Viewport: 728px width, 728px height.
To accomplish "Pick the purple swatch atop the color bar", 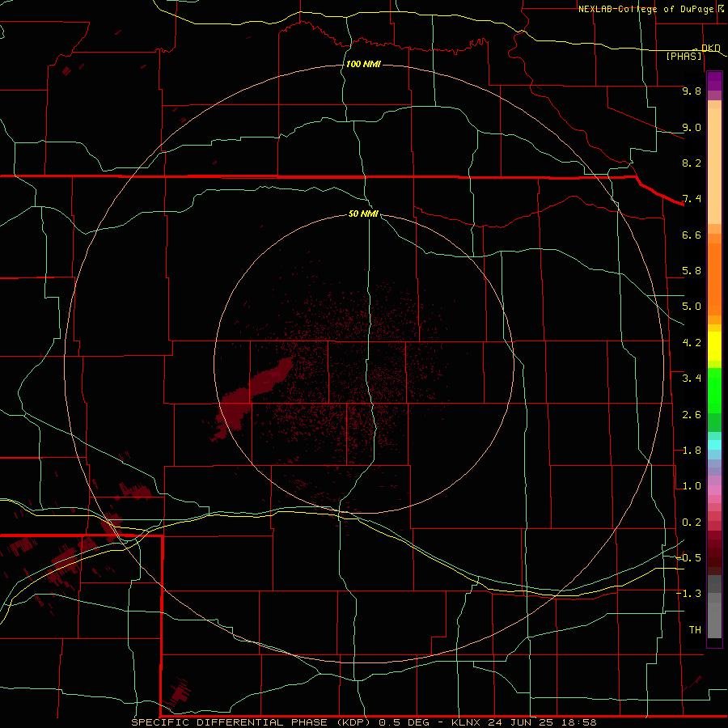I will [x=714, y=81].
